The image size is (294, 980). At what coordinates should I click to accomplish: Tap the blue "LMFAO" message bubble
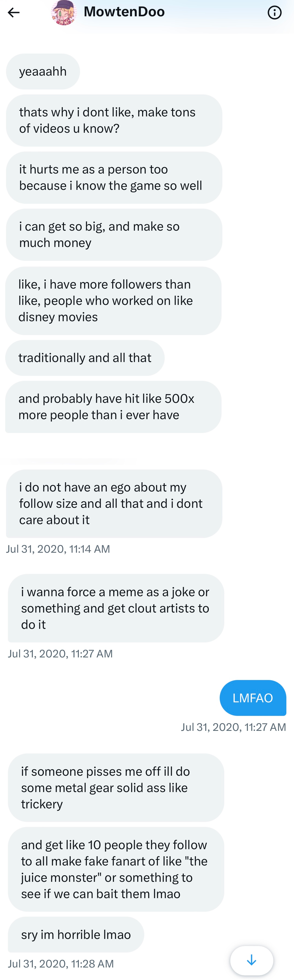(253, 698)
